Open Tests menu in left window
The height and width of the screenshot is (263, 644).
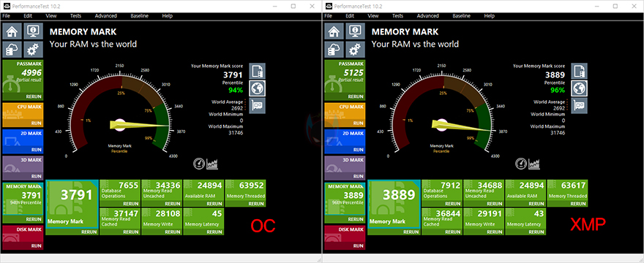point(75,16)
